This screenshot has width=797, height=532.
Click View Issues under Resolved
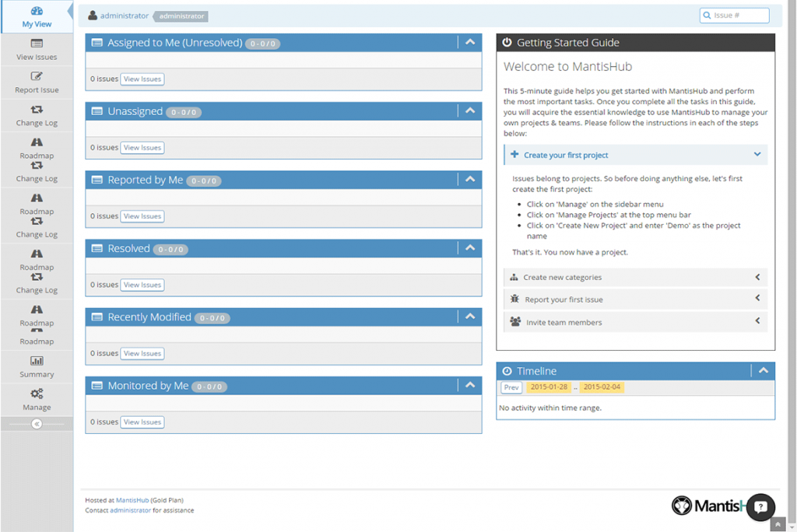click(142, 285)
